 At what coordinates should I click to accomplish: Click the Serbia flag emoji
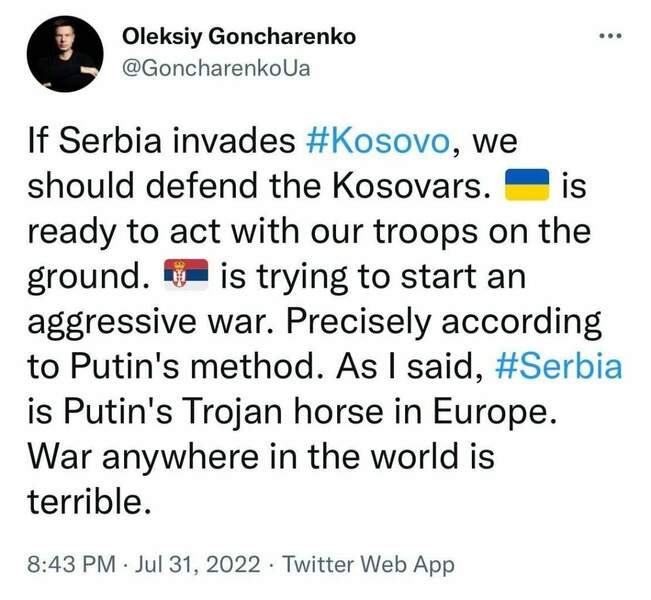184,276
